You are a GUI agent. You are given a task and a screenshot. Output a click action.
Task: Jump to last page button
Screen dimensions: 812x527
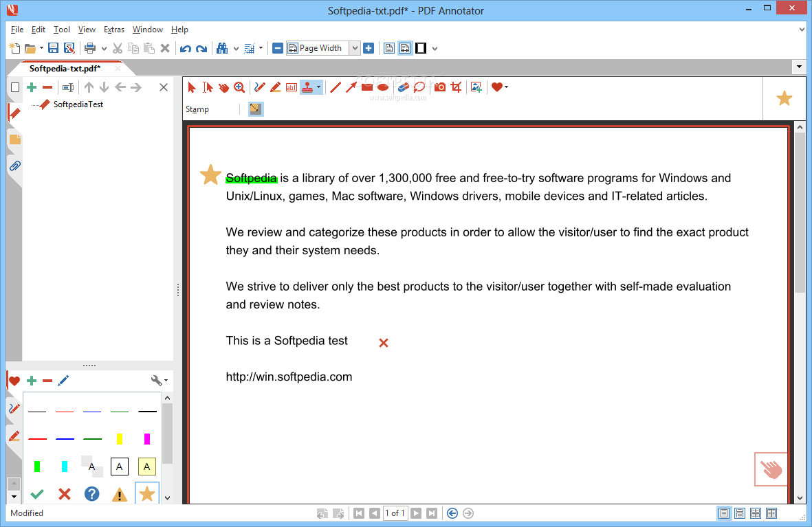click(432, 513)
